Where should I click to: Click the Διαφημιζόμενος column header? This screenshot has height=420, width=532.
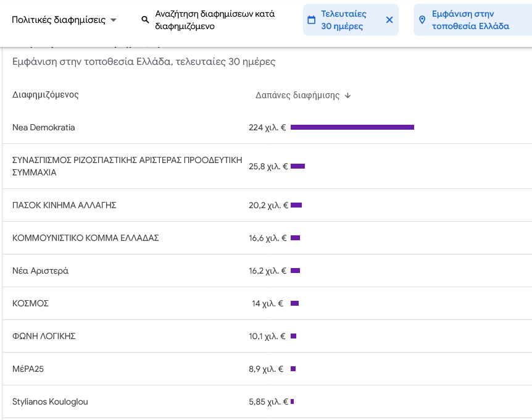pos(46,94)
